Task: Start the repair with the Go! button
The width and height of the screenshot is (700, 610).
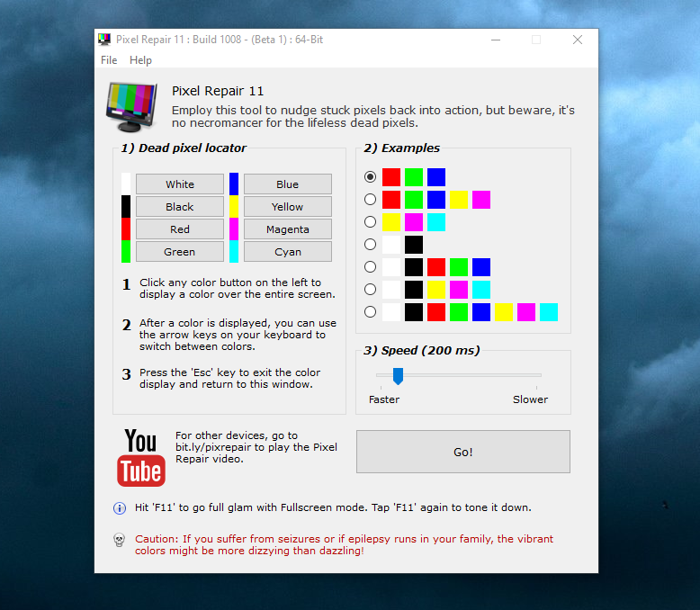Action: [x=463, y=452]
